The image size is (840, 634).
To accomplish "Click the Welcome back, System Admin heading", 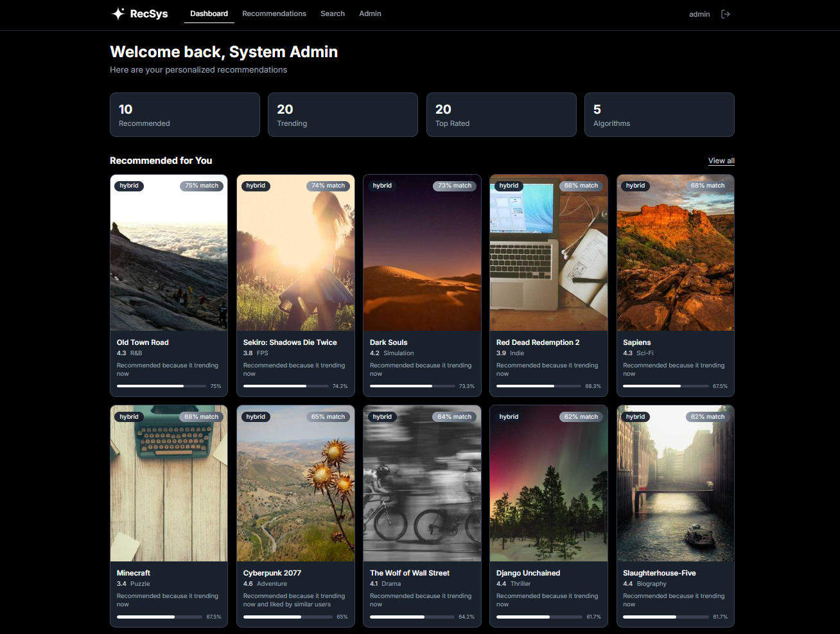I will click(x=223, y=52).
